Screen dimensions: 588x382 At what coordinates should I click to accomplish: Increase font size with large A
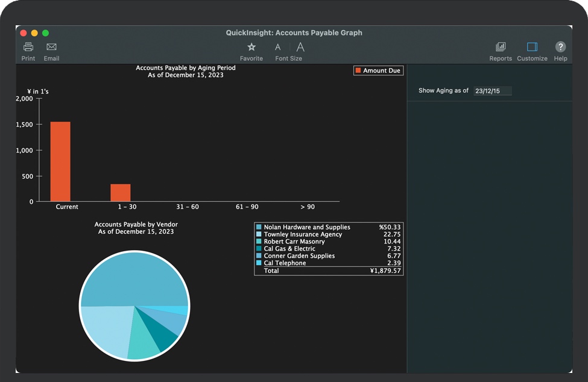click(300, 47)
